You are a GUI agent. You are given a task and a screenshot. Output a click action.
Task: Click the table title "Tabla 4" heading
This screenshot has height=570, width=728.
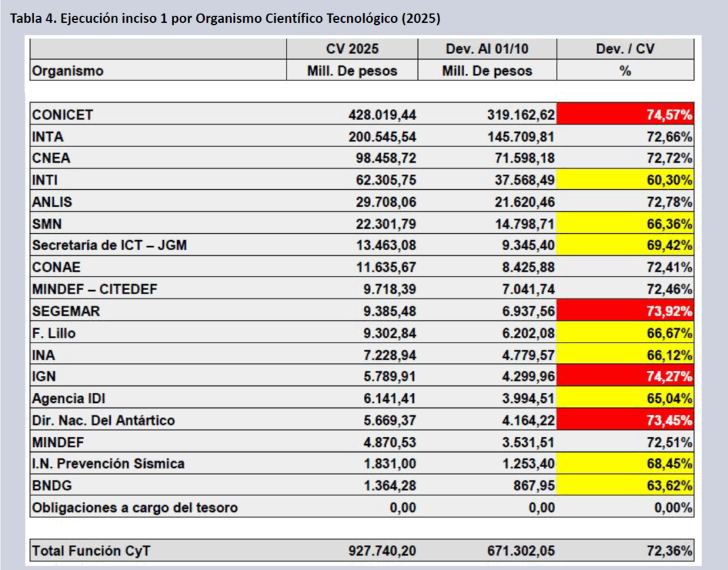click(x=225, y=19)
